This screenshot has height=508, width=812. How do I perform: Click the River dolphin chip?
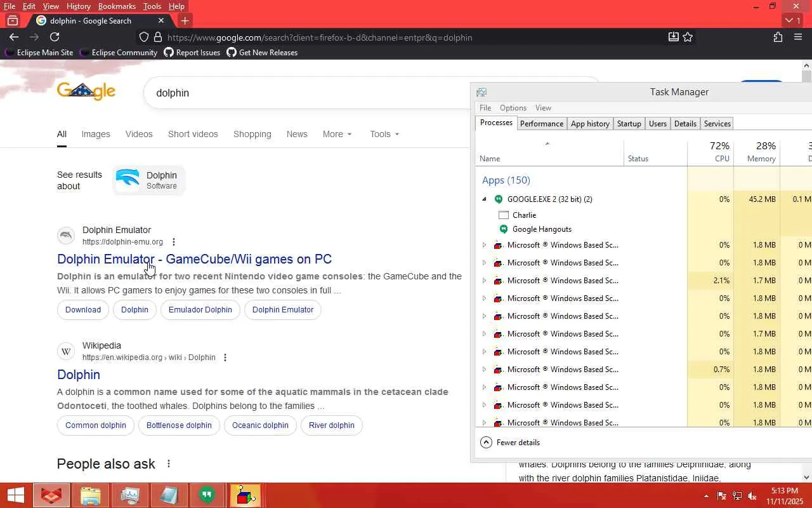(332, 425)
